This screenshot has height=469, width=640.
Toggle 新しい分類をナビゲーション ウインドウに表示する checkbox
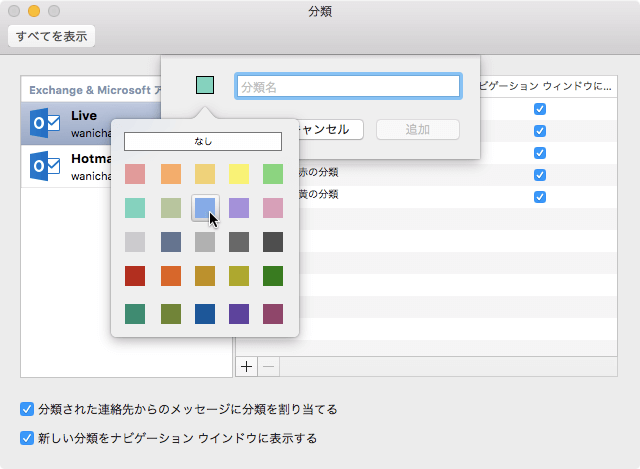point(27,438)
